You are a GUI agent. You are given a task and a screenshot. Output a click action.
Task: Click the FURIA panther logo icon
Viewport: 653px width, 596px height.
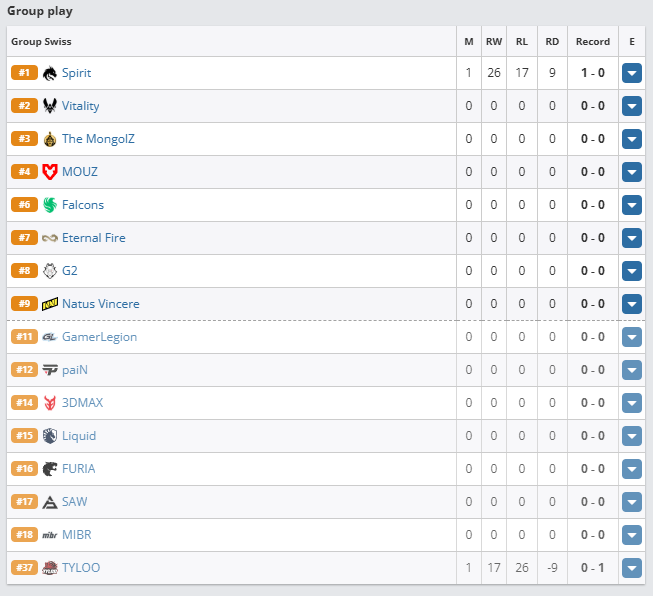coord(50,469)
